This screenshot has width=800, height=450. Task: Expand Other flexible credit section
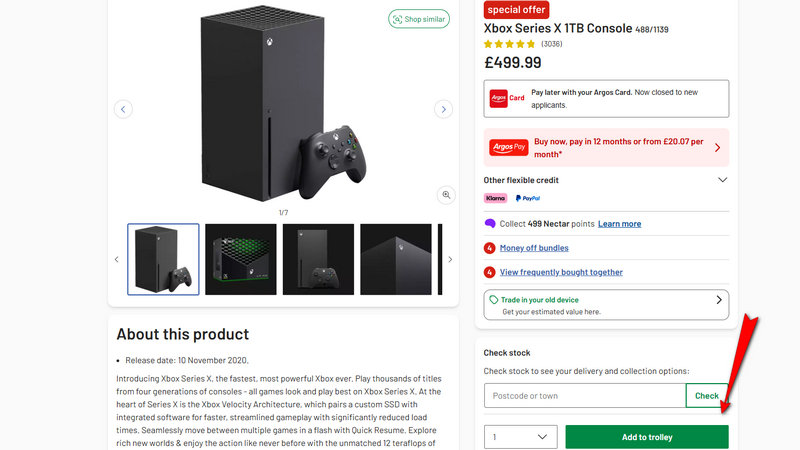pyautogui.click(x=722, y=180)
